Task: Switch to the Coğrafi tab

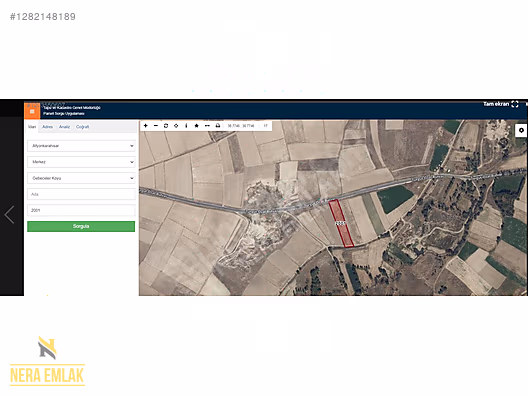Action: 82,127
